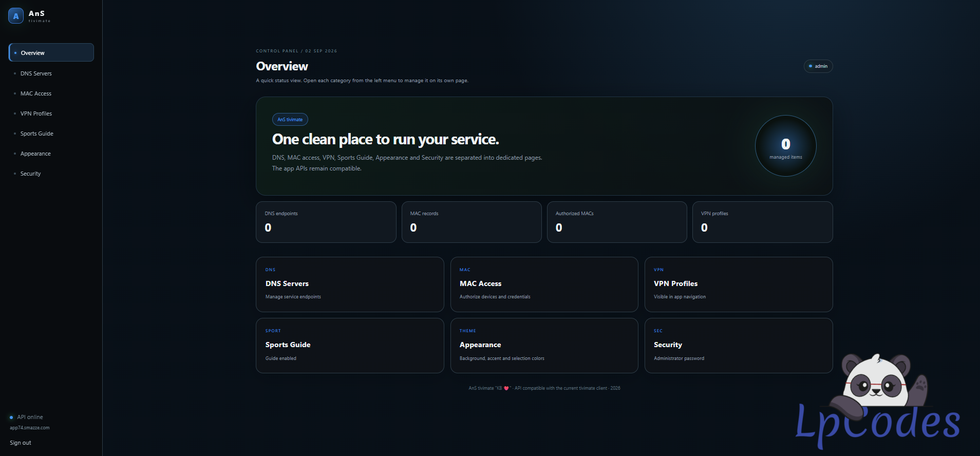Open the Overview menu item
The height and width of the screenshot is (456, 980).
51,52
